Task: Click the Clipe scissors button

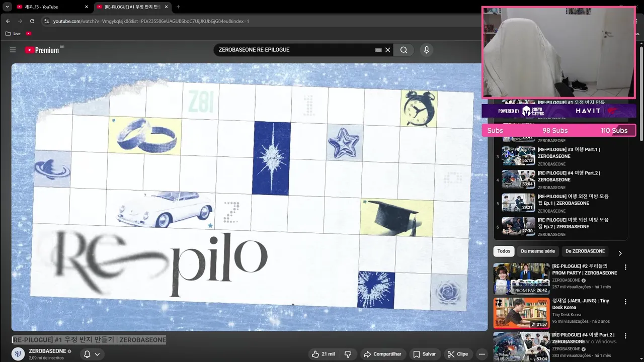Action: click(x=457, y=354)
